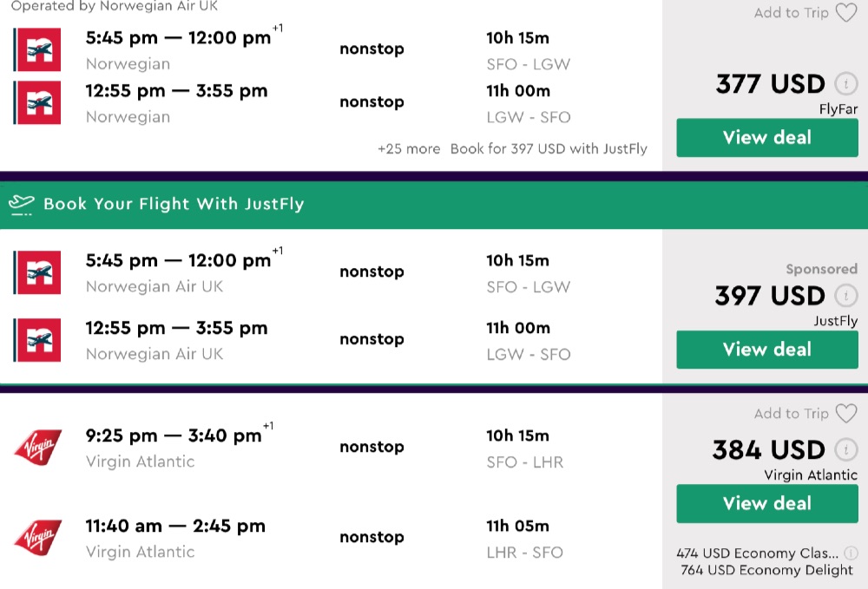Open info icon beside the 397 USD price

pos(845,296)
